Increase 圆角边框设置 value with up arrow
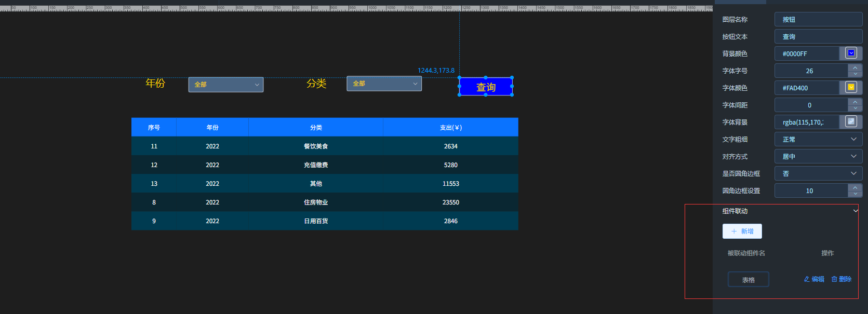868x314 pixels. tap(855, 187)
